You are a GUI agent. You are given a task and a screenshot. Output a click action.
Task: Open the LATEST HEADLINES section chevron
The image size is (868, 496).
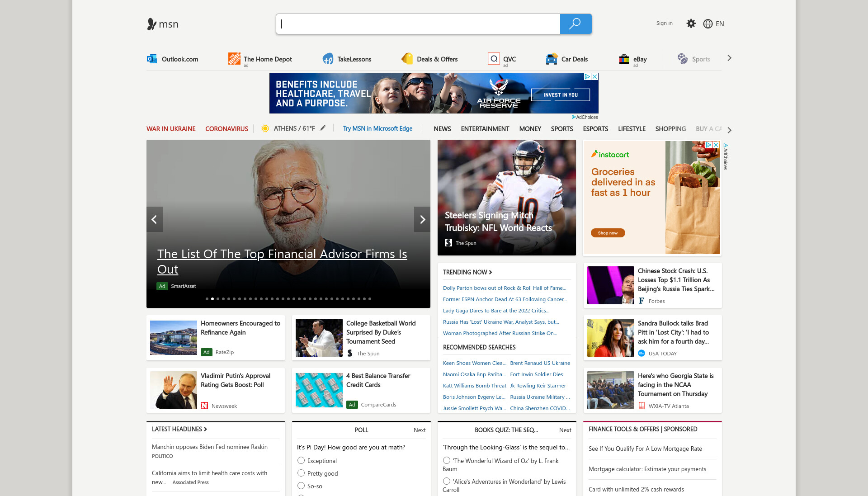pos(205,429)
